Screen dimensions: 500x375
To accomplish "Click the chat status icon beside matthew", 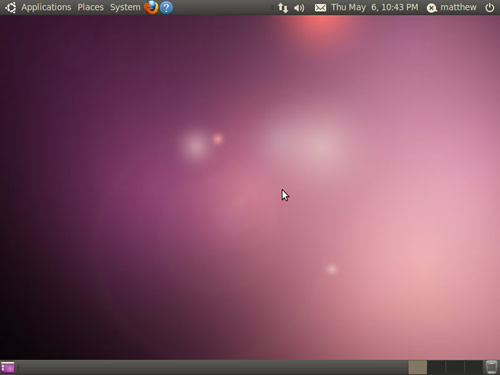I will click(x=432, y=8).
